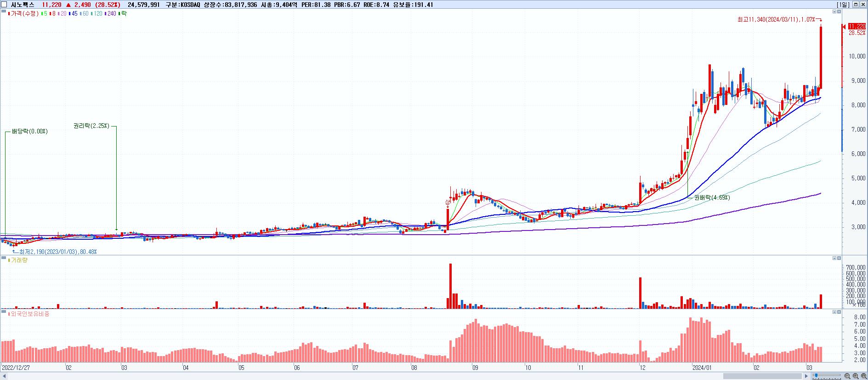The height and width of the screenshot is (380, 868).
Task: Click the 최저2,190(2023/01/03) low marker
Action: [58, 252]
